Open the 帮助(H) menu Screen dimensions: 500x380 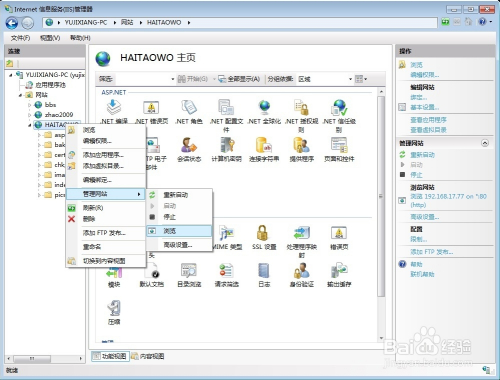pyautogui.click(x=80, y=38)
